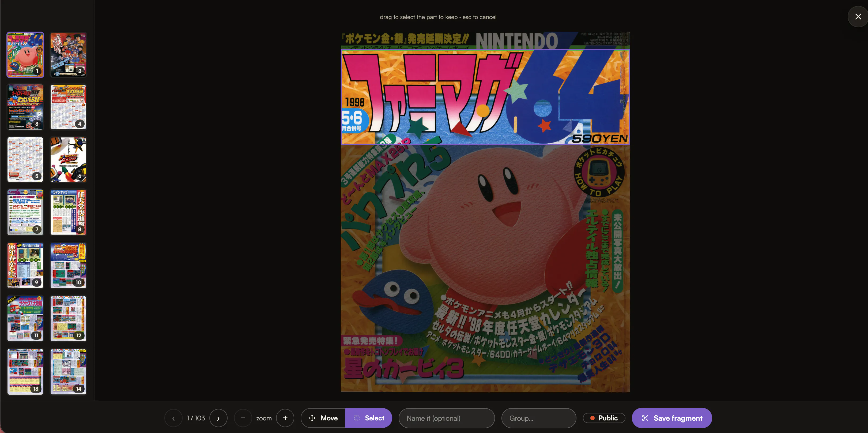Go to next page with right chevron

coord(218,418)
